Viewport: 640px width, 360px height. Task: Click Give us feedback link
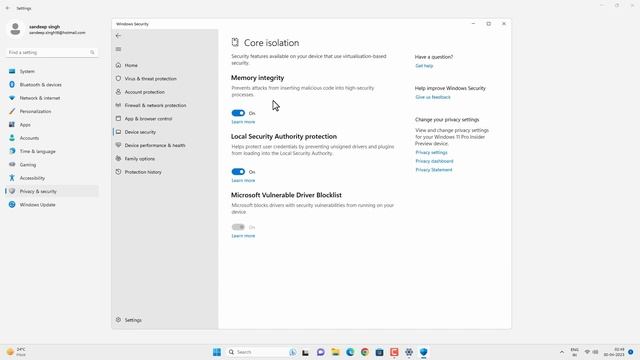(x=433, y=97)
